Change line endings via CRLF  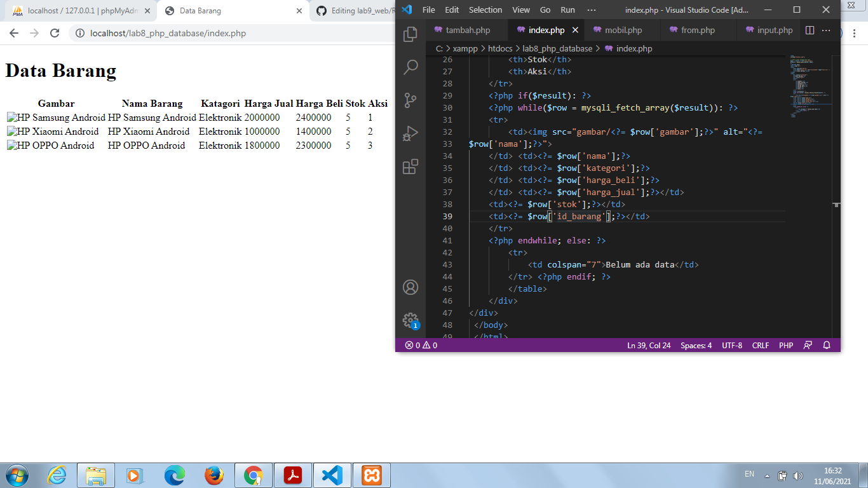tap(761, 346)
